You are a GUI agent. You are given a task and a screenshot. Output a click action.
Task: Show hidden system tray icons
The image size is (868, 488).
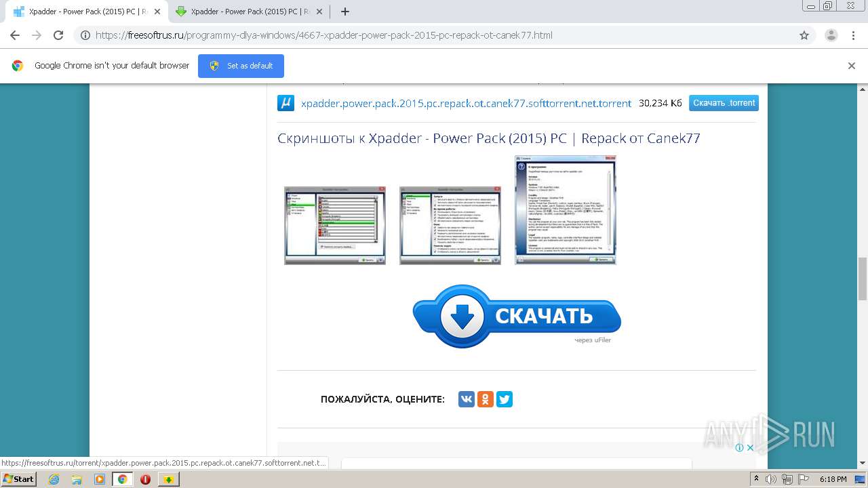756,479
